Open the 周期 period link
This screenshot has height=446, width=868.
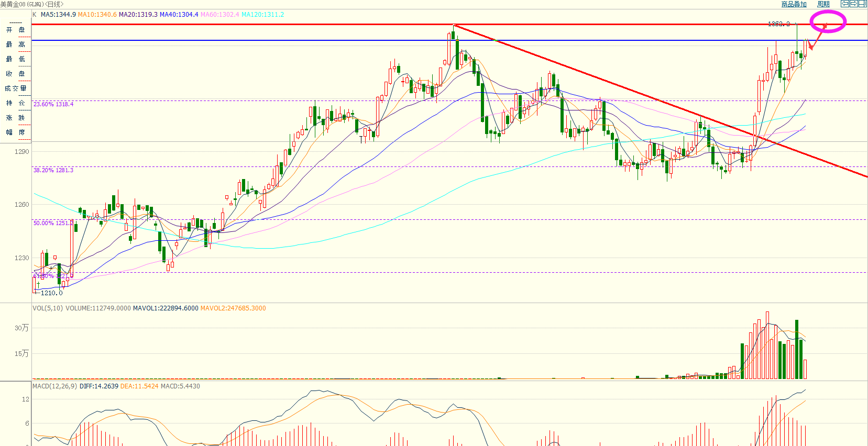tap(823, 4)
